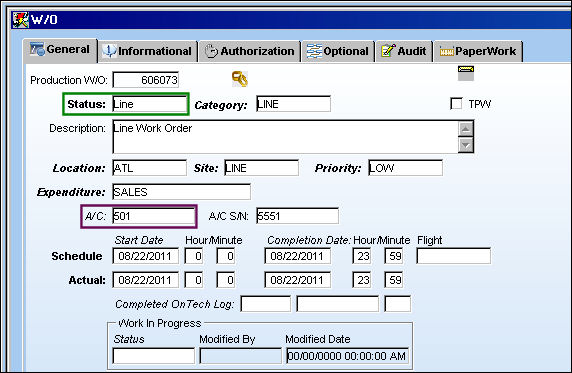Viewport: 572px width, 373px height.
Task: Click the Description scrollbar up arrow
Action: [466, 129]
